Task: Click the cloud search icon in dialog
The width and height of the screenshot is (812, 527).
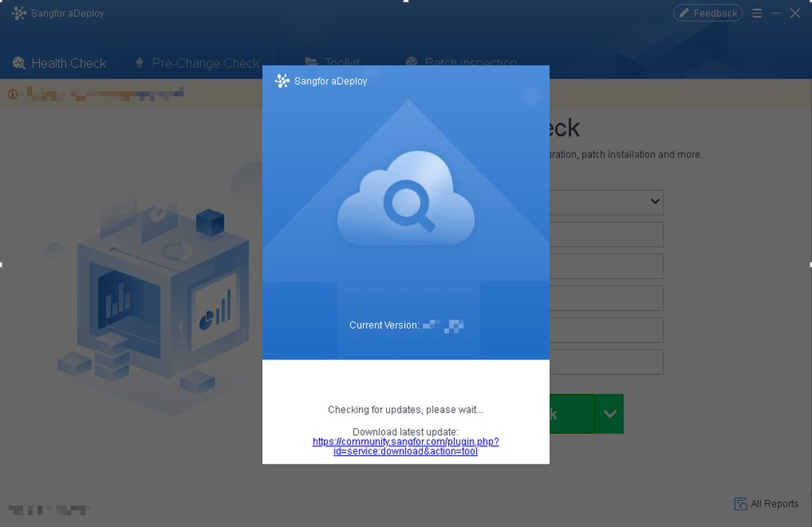Action: coord(406,198)
